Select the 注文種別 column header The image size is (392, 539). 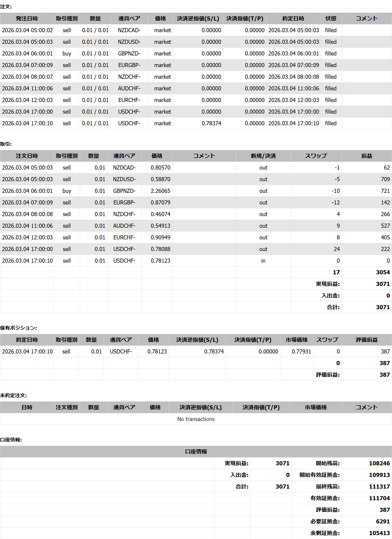pyautogui.click(x=67, y=407)
